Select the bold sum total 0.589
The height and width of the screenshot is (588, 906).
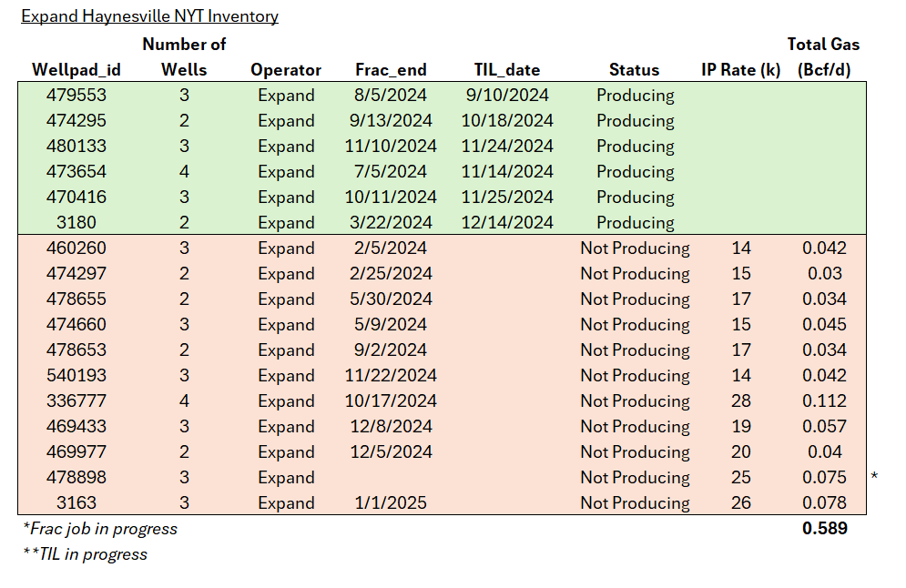pos(824,529)
